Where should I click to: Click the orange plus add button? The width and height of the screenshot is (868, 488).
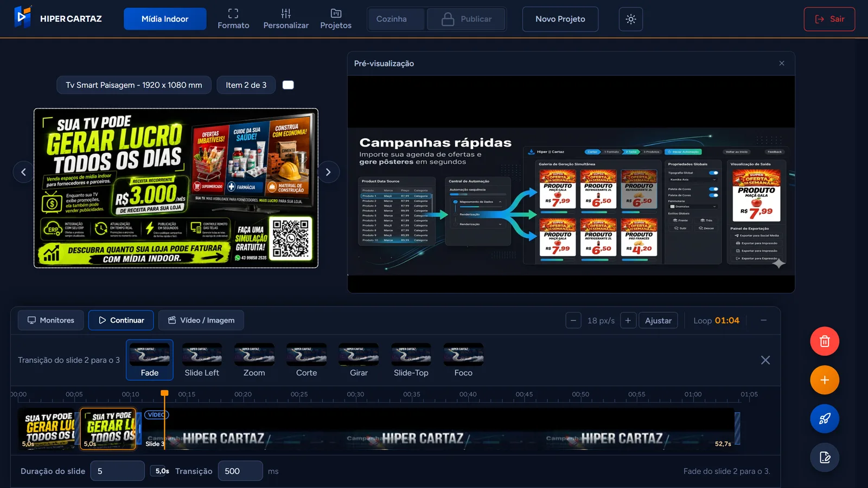click(x=825, y=380)
